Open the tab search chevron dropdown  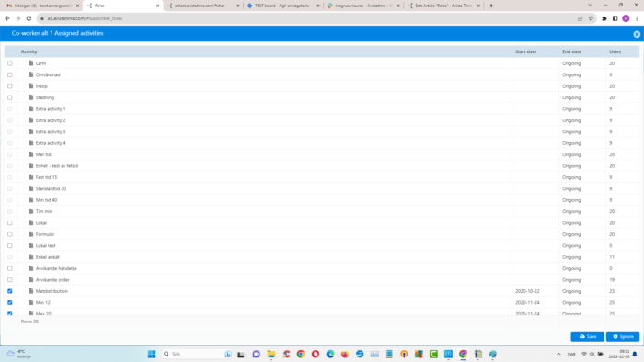(590, 6)
